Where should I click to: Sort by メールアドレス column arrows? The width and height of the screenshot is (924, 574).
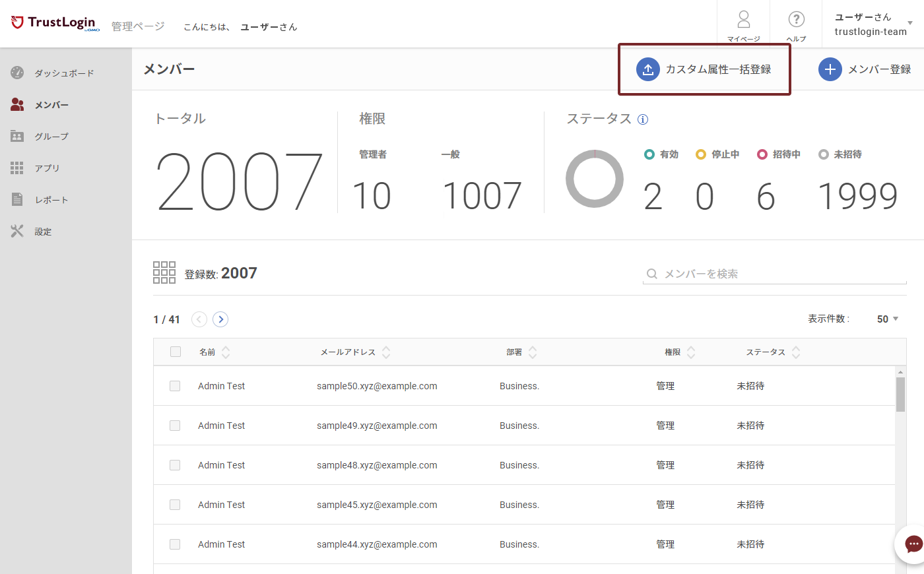point(386,352)
